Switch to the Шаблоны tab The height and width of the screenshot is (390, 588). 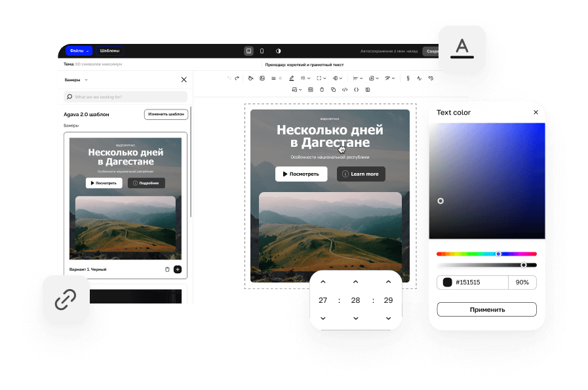[109, 50]
